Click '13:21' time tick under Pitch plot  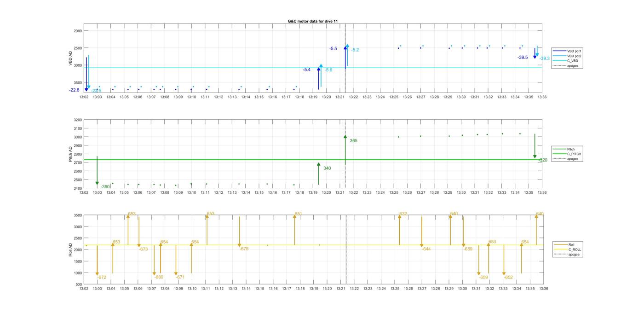pyautogui.click(x=340, y=193)
